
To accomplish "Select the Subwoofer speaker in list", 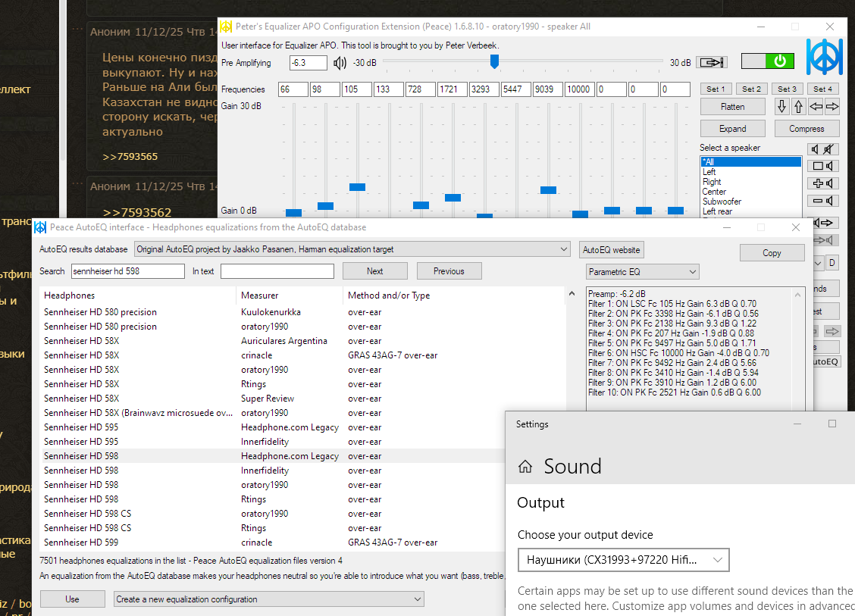I will (722, 202).
